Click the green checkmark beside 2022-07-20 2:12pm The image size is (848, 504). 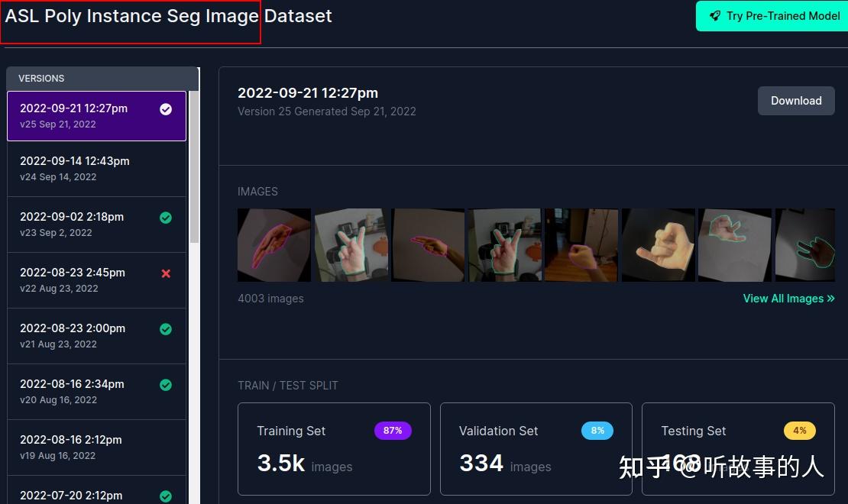coord(166,496)
